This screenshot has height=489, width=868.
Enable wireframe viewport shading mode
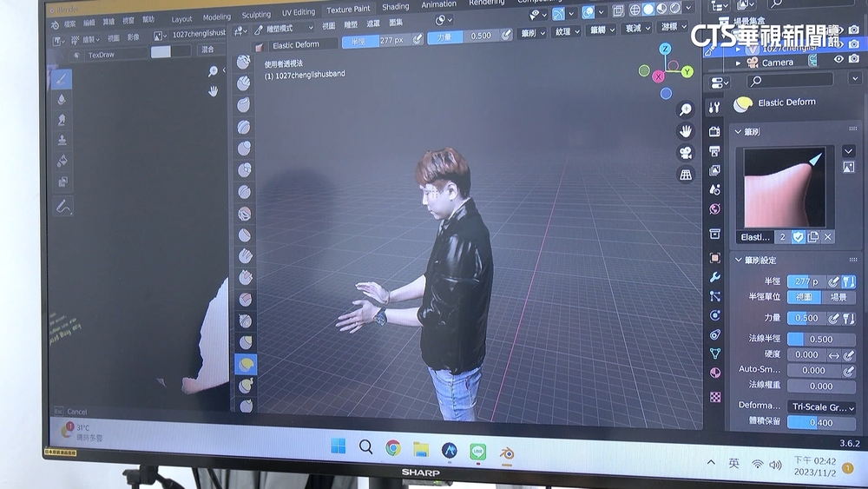pos(635,10)
